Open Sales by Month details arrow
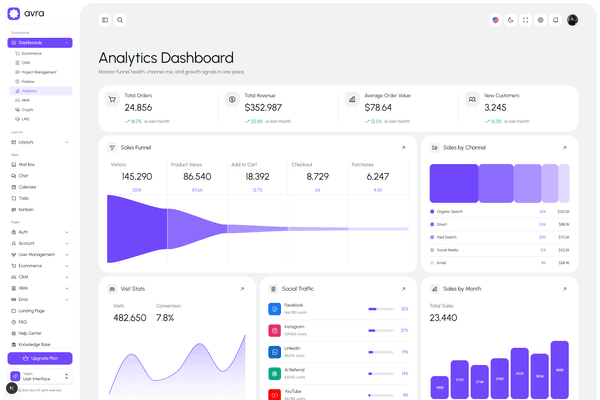The width and height of the screenshot is (600, 400). 565,289
